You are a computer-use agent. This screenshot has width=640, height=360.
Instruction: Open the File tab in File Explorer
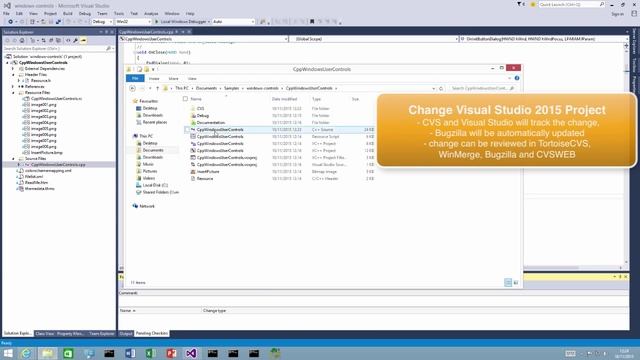135,78
